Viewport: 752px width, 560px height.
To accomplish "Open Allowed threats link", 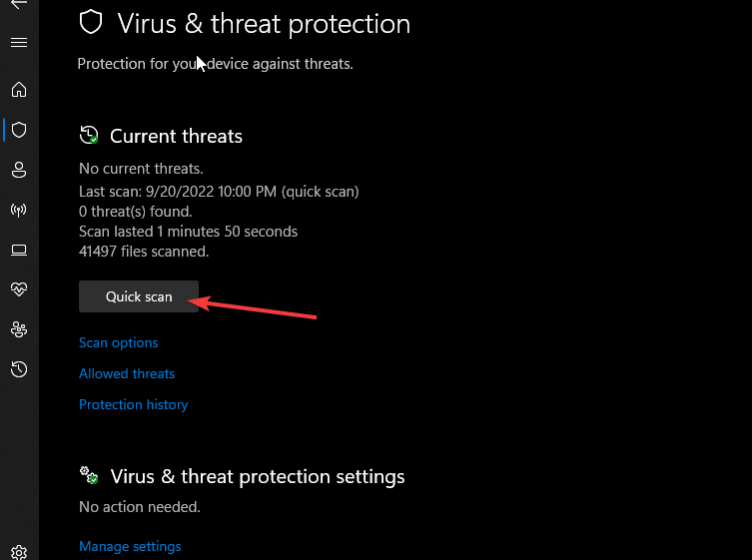I will [x=127, y=373].
